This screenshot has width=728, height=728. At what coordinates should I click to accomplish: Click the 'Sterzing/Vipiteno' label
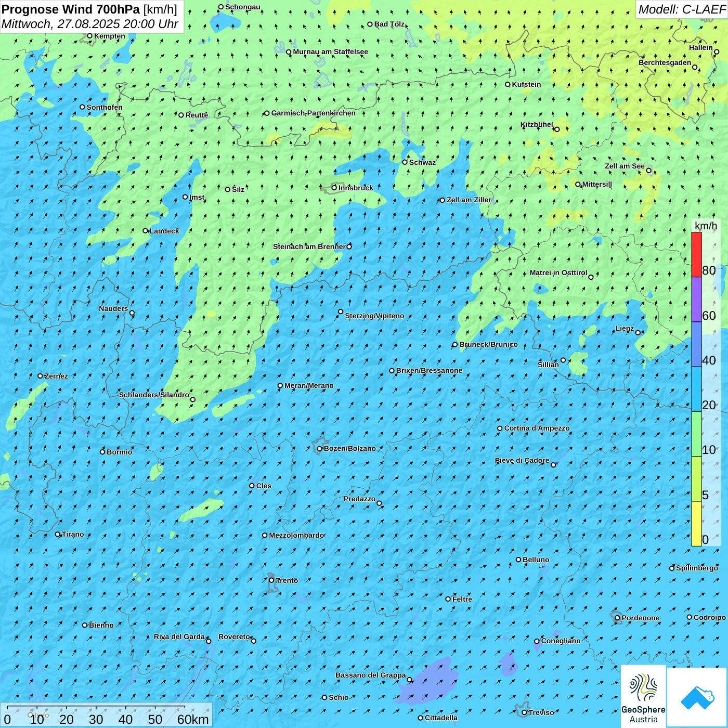click(x=374, y=316)
